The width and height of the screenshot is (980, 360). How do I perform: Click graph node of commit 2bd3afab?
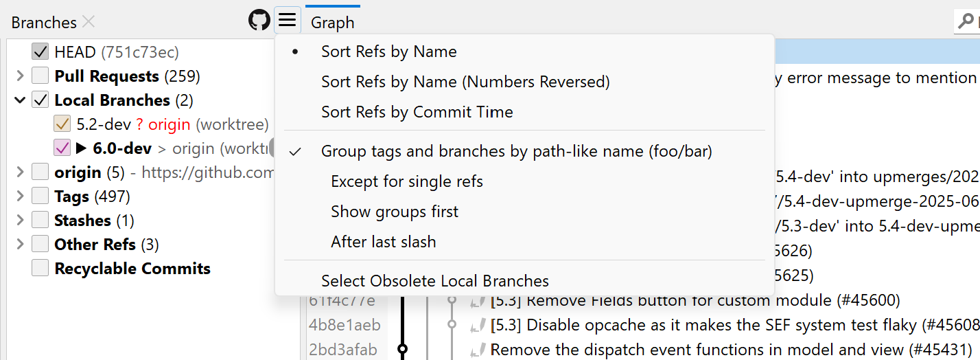(x=403, y=349)
